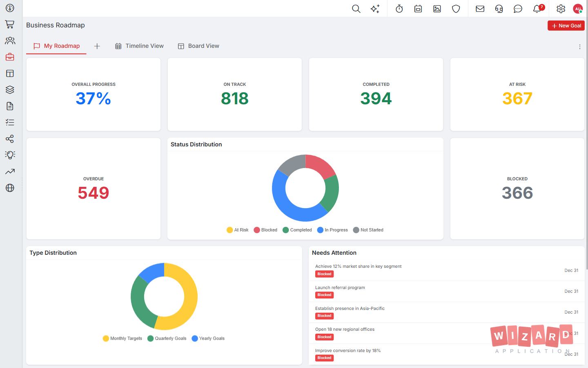
Task: Click the New Goal button
Action: pos(566,25)
